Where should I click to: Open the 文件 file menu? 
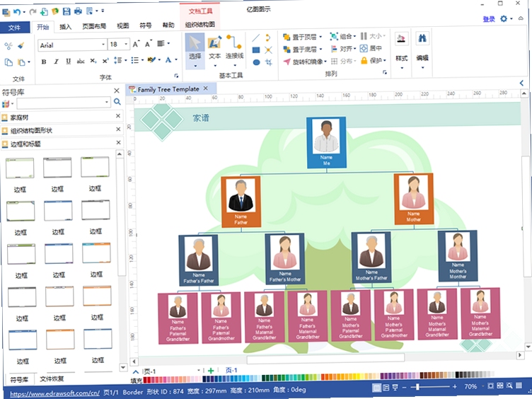click(x=14, y=28)
